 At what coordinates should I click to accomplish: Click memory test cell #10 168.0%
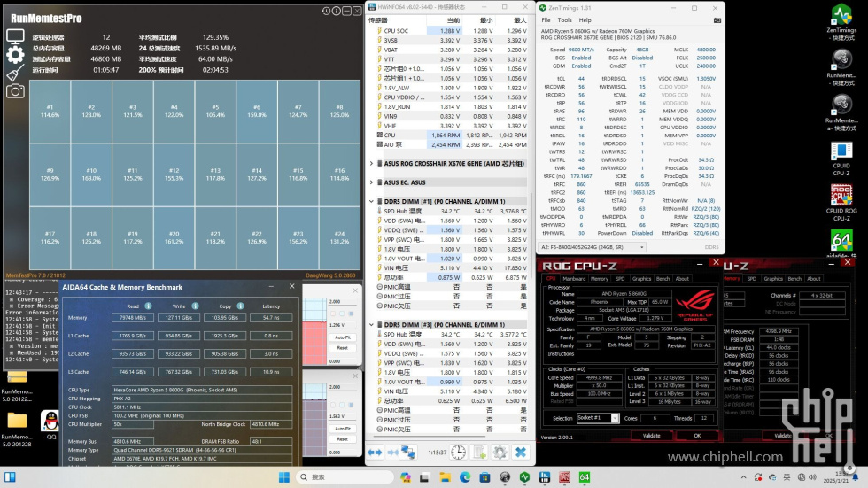[x=91, y=174]
